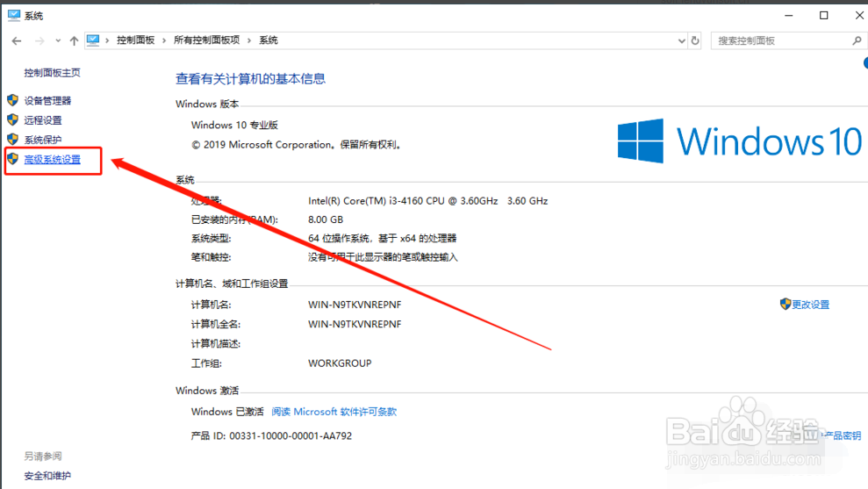Select 控制面板 in the breadcrumb path
The height and width of the screenshot is (489, 868).
tap(136, 40)
